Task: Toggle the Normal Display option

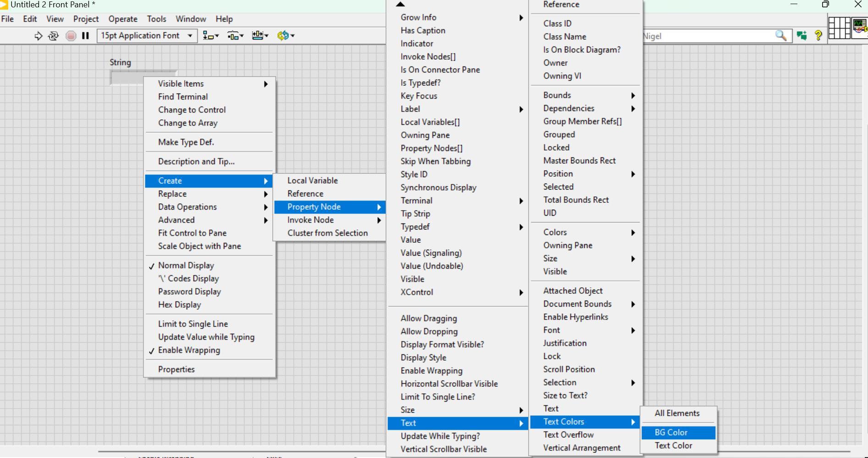Action: pyautogui.click(x=186, y=265)
